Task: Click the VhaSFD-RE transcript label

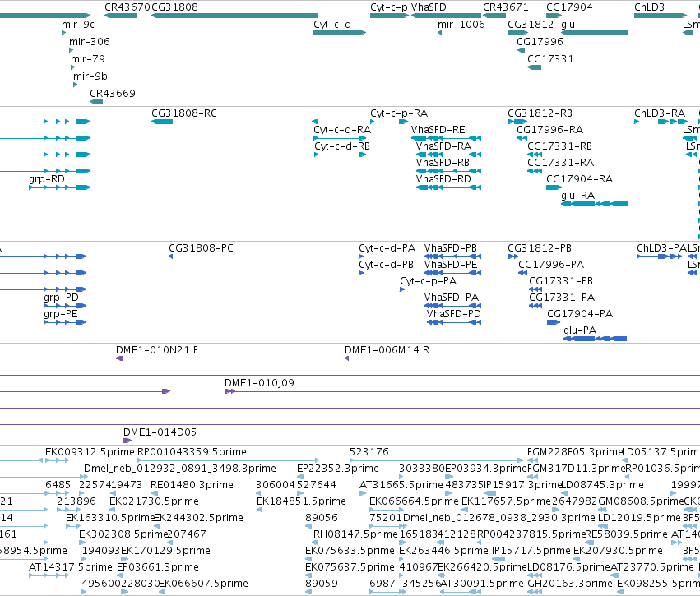Action: coord(438,130)
